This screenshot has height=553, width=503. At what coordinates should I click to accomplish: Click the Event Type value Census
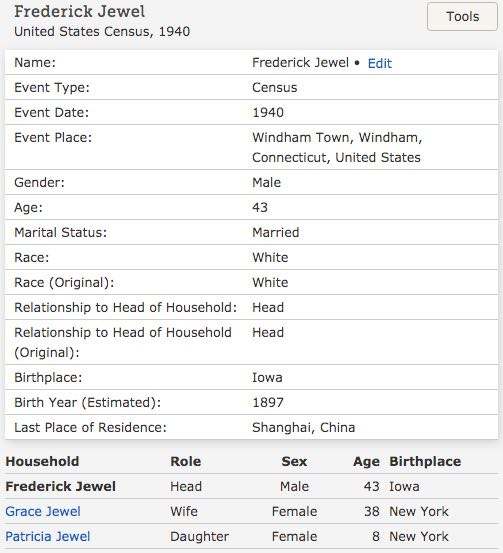[274, 87]
